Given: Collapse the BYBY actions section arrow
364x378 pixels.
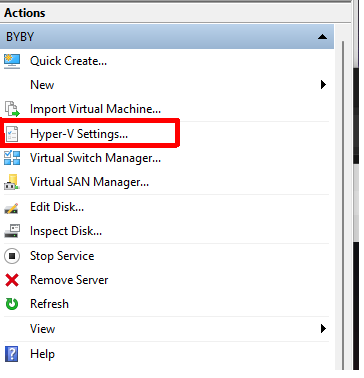Looking at the screenshot, I should click(x=322, y=37).
